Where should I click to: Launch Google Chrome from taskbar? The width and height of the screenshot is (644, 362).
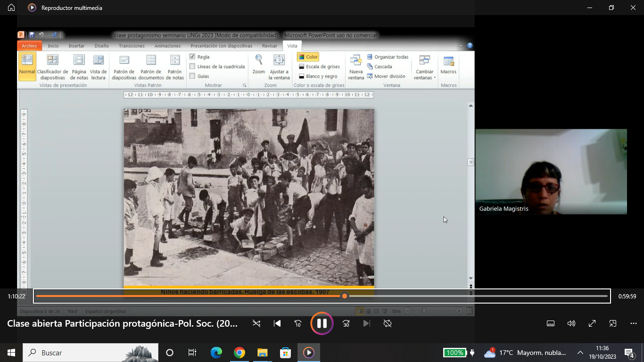[239, 353]
